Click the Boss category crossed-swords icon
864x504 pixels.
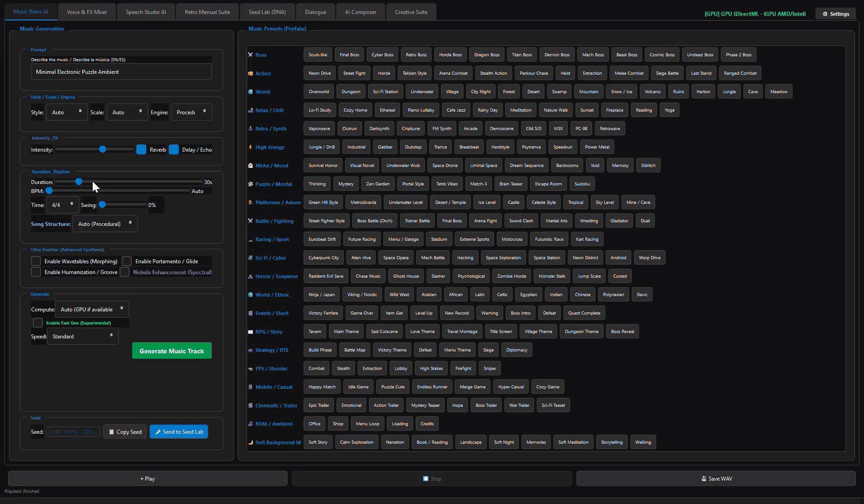click(x=250, y=55)
